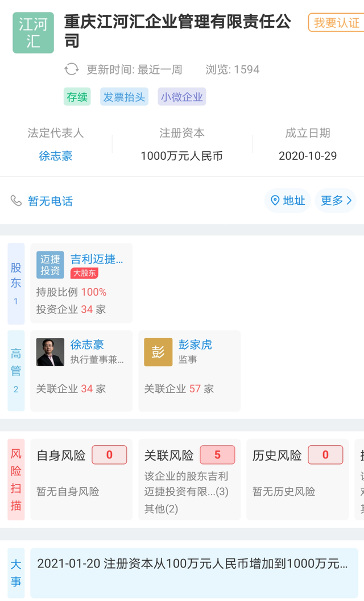This screenshot has width=364, height=601.
Task: Open the 风险扫描 section tab
Action: point(16,479)
